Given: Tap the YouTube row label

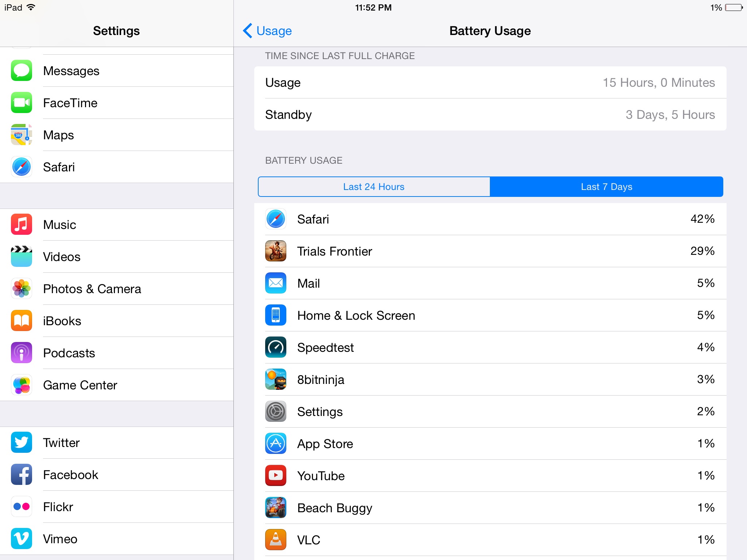Looking at the screenshot, I should [321, 476].
